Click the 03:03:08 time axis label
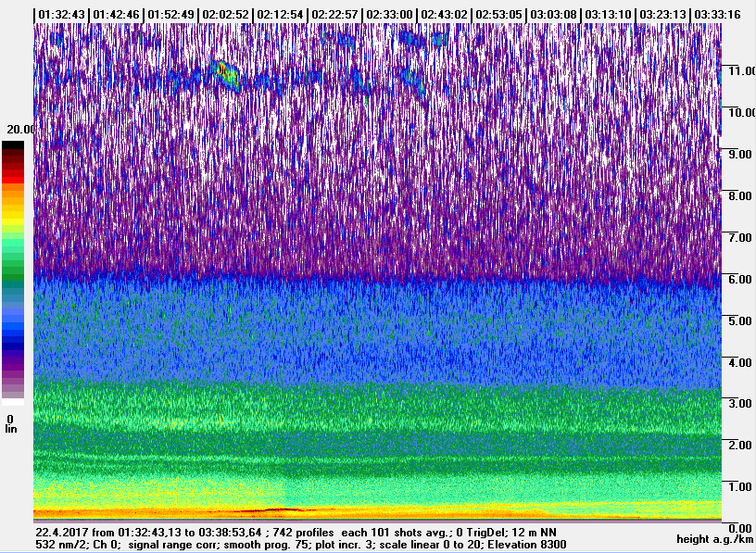The width and height of the screenshot is (756, 553). [553, 15]
